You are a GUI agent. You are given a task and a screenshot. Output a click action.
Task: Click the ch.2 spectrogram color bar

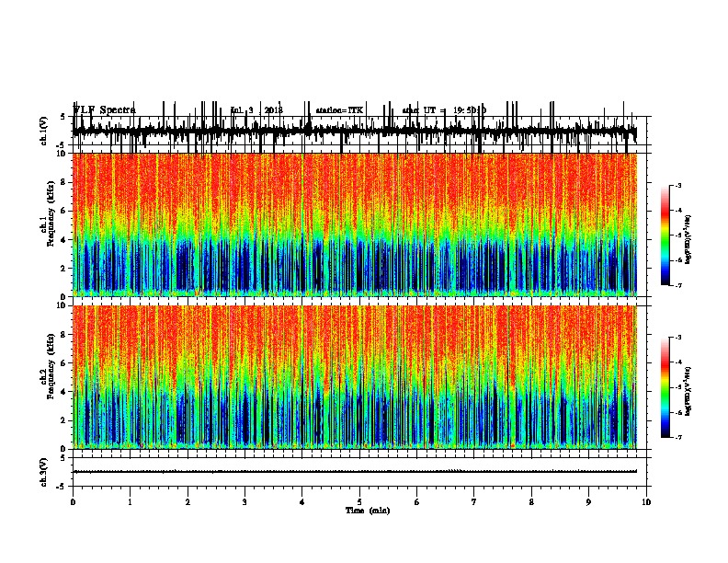click(665, 387)
